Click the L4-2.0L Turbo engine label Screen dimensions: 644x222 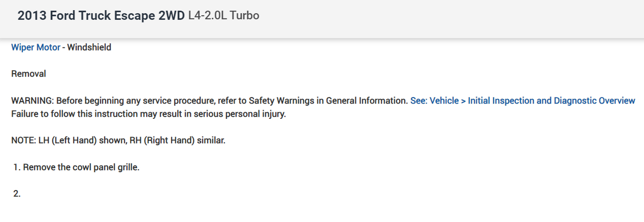[223, 16]
